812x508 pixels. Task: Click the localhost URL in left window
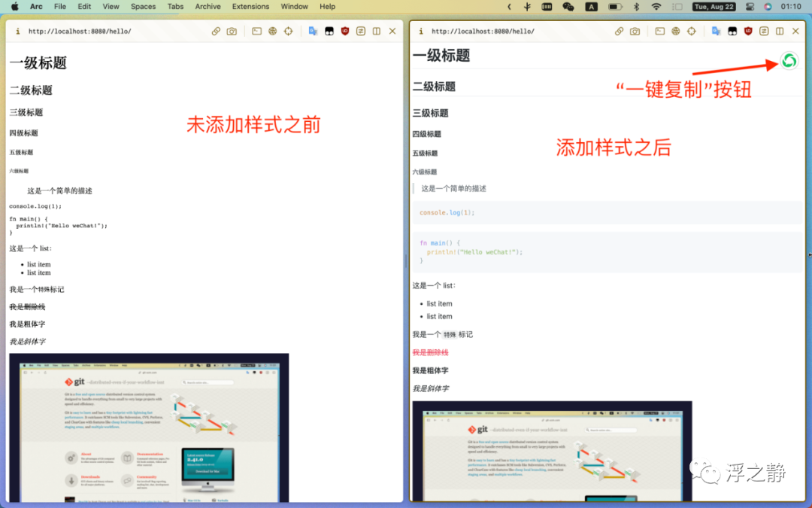(x=80, y=31)
